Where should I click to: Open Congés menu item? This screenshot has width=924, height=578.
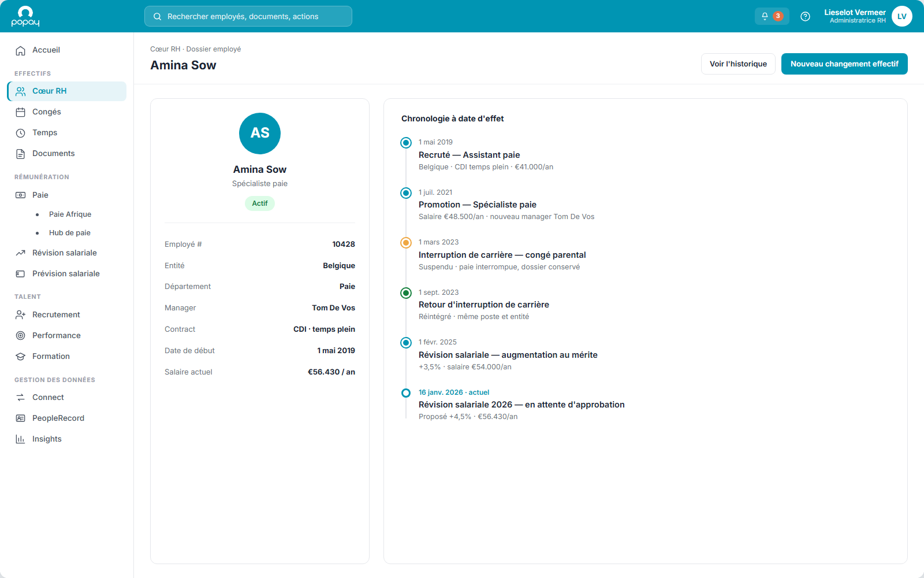tap(66, 112)
